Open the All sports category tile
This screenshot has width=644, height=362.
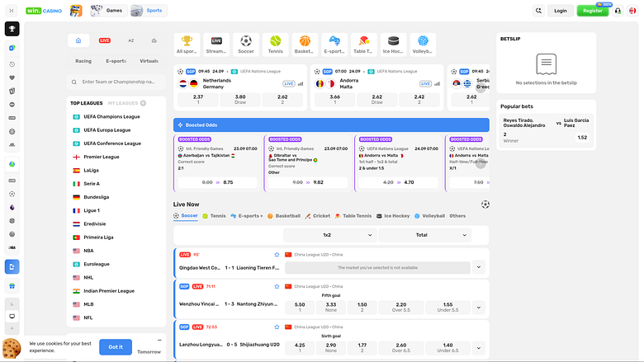(x=187, y=45)
